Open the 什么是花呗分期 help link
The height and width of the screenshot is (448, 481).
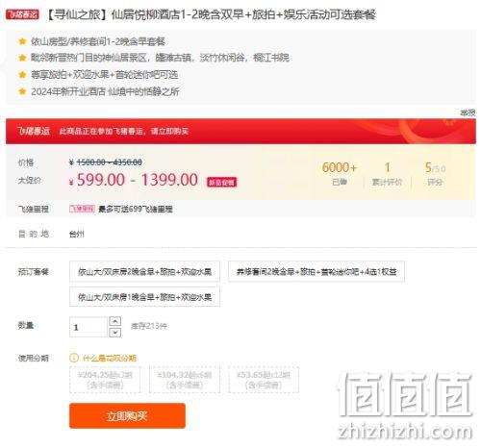tap(110, 358)
